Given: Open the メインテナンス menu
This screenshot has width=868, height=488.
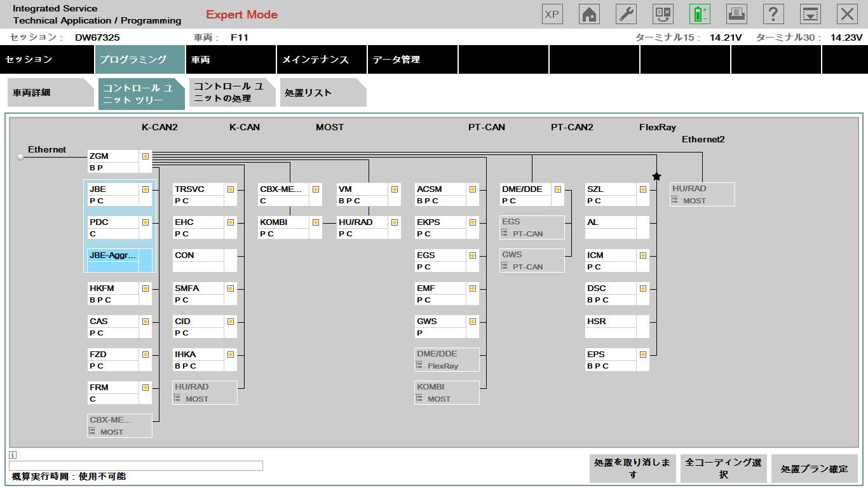Looking at the screenshot, I should (x=322, y=60).
